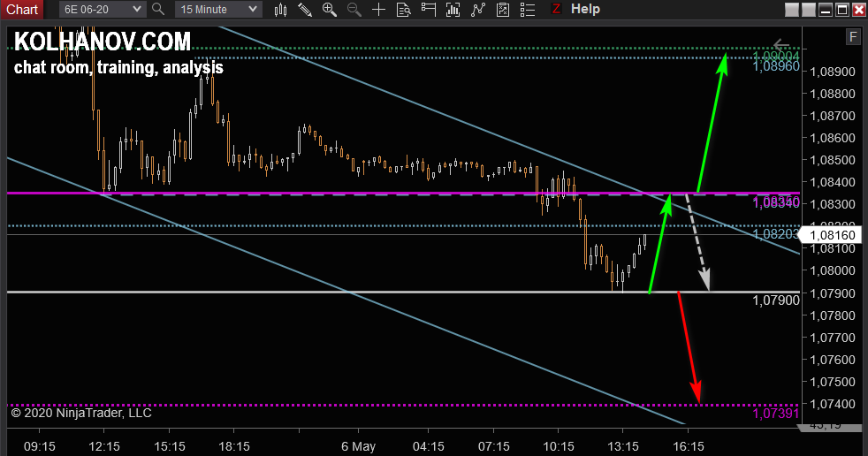Viewport: 868px width, 456px height.
Task: Click the 12:15 time axis label
Action: point(104,446)
